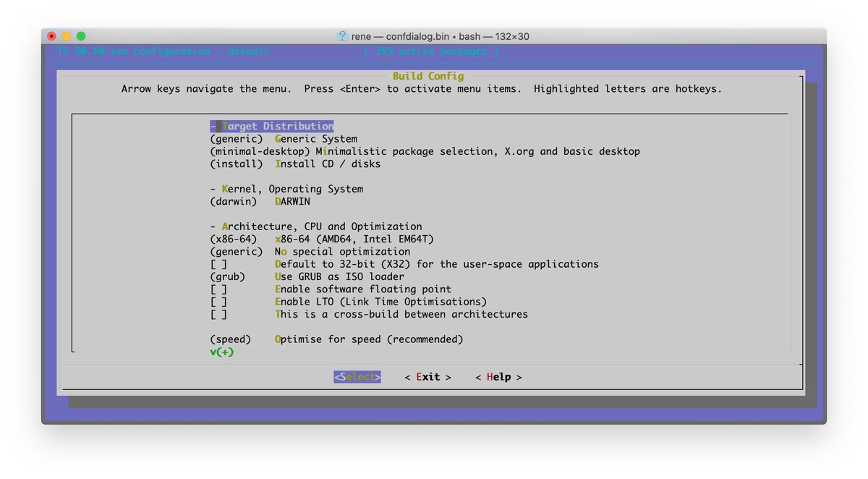Click the terminal window title proxy icon
This screenshot has width=868, height=479.
pos(343,36)
